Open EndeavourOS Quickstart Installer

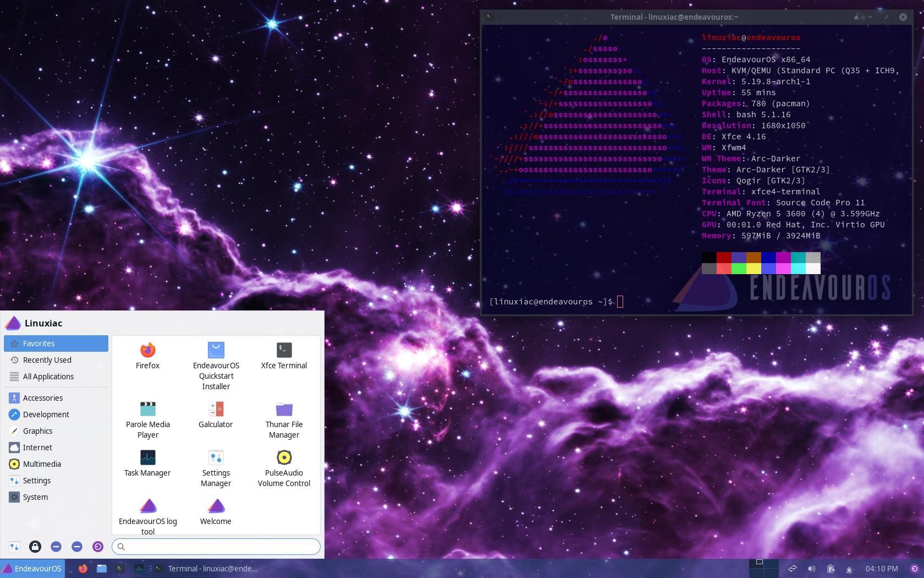click(x=216, y=366)
